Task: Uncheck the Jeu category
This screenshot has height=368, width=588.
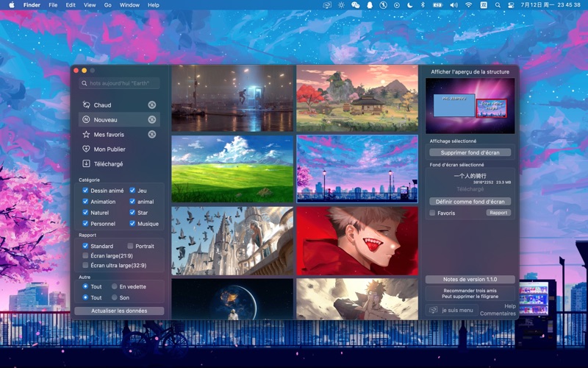Action: (132, 191)
